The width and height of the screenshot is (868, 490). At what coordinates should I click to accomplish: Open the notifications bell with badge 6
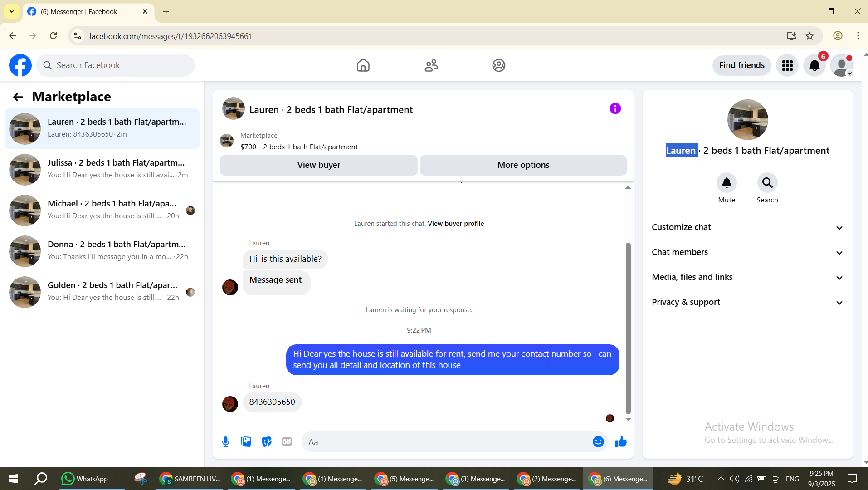coord(814,66)
